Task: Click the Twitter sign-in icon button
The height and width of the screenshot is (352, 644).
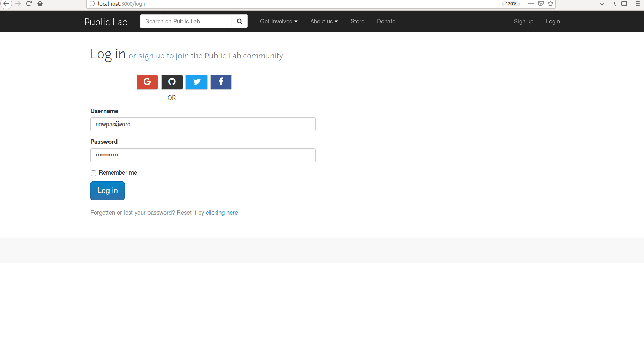Action: coord(196,82)
